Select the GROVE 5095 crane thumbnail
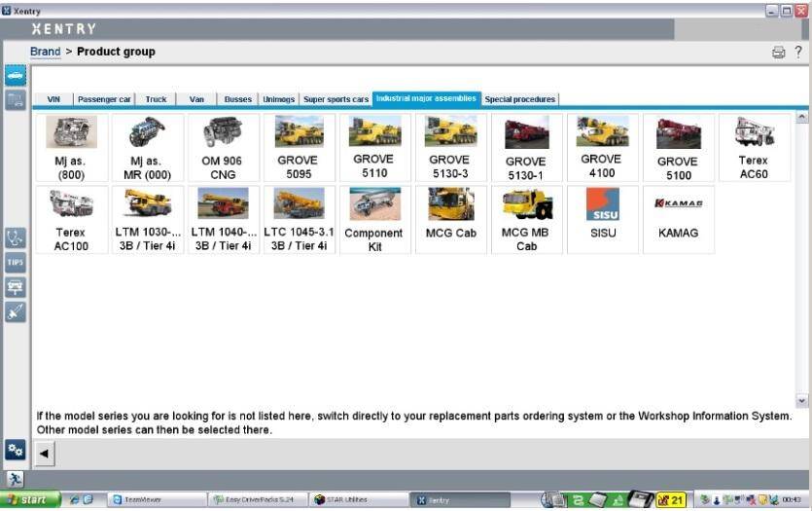This screenshot has width=812, height=511. [299, 148]
